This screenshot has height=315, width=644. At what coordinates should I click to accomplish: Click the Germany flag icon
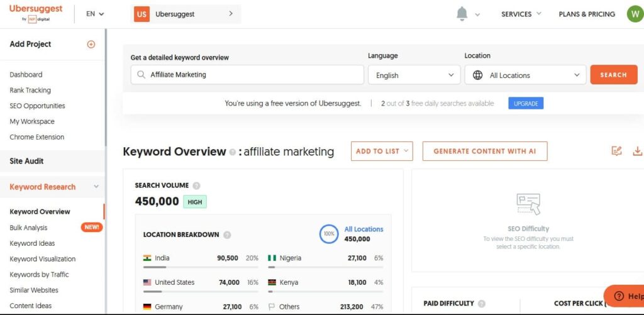[147, 306]
